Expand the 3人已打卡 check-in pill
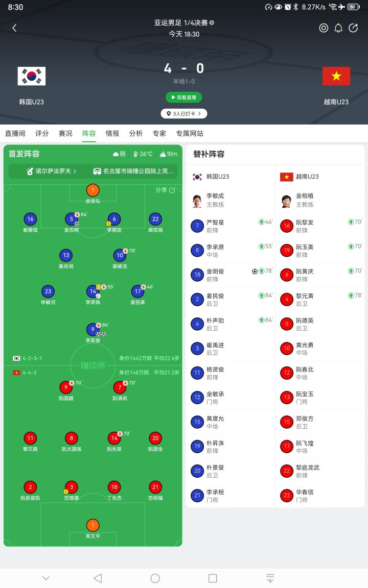Image resolution: width=368 pixels, height=588 pixels. (184, 114)
